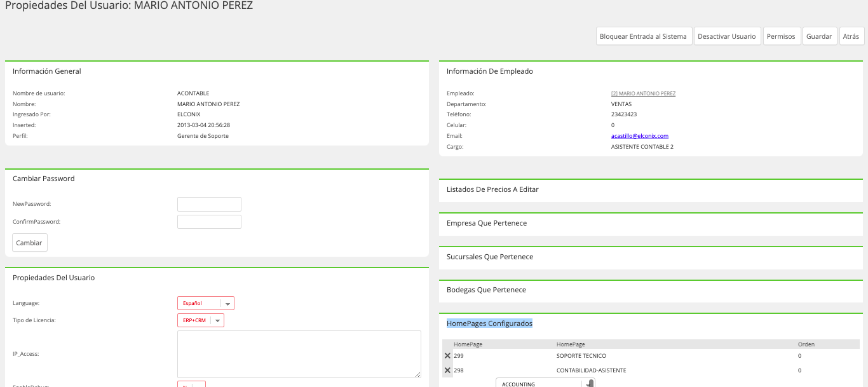Click the Cambiar Password panel title
Viewport: 868px width, 387px height.
44,179
